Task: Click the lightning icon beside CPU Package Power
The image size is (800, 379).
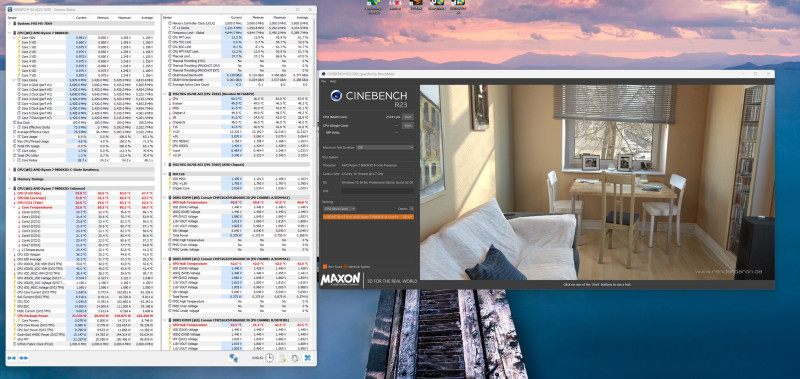Action: coord(15,316)
